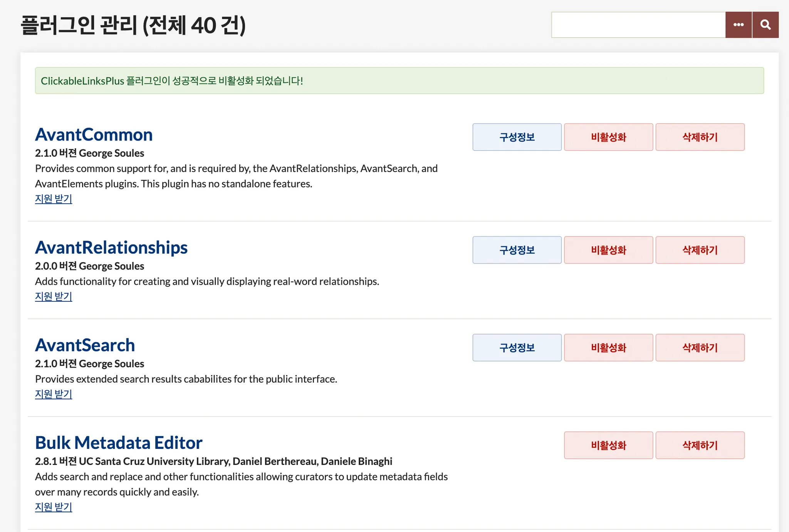Follow 지원 받기 link under AvantSearch

tap(54, 394)
